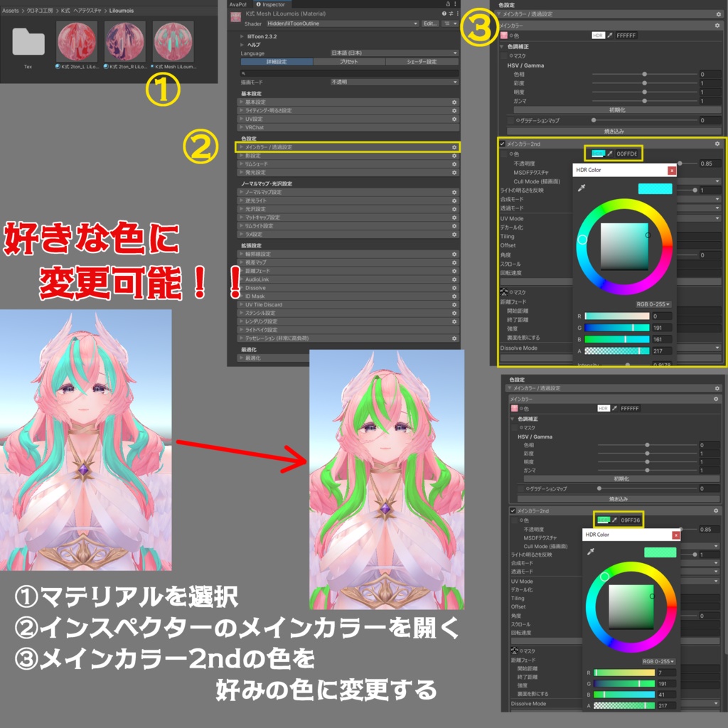The width and height of the screenshot is (728, 728).
Task: Click the gear icon on the ステンシル設定 row
Action: 454,313
